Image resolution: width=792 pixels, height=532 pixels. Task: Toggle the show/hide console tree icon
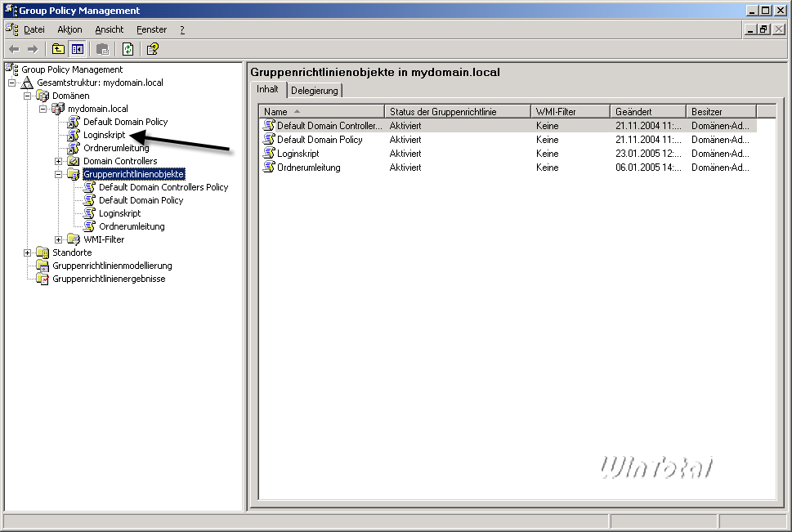tap(78, 49)
